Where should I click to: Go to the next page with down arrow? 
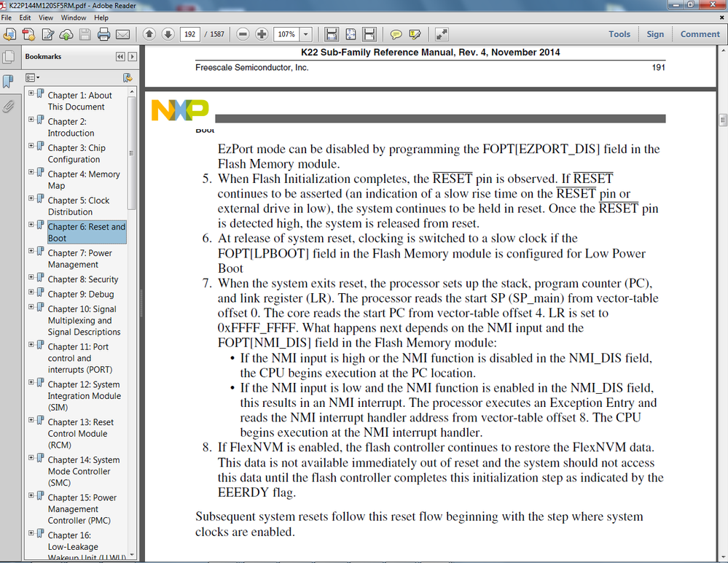[x=168, y=34]
